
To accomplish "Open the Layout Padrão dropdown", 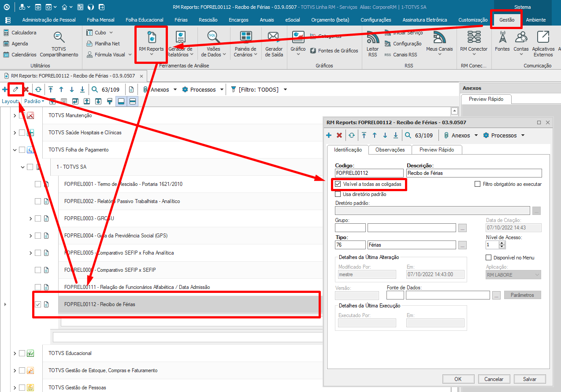I will (34, 101).
